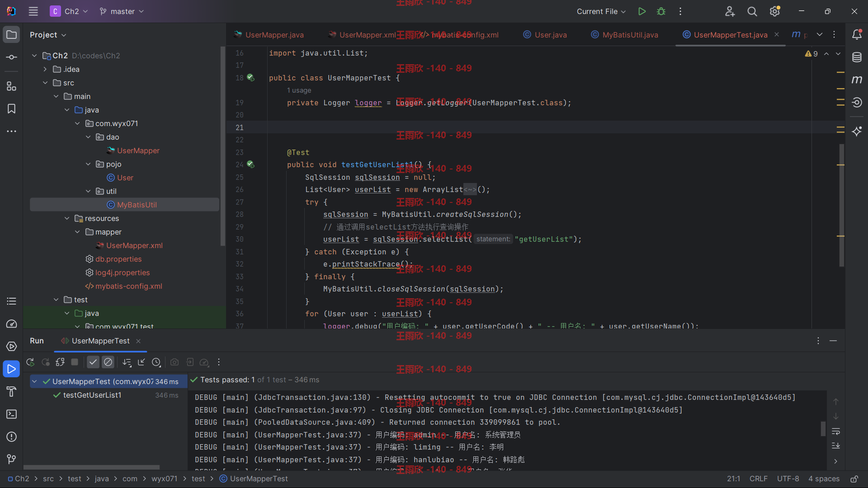Close the UserMapperTest.java editor tab

point(777,34)
